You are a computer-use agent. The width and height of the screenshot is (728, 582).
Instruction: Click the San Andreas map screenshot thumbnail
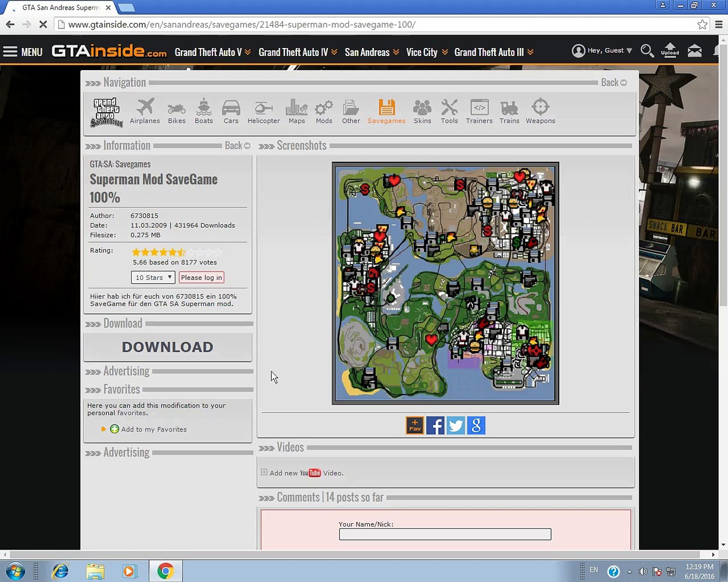click(445, 283)
